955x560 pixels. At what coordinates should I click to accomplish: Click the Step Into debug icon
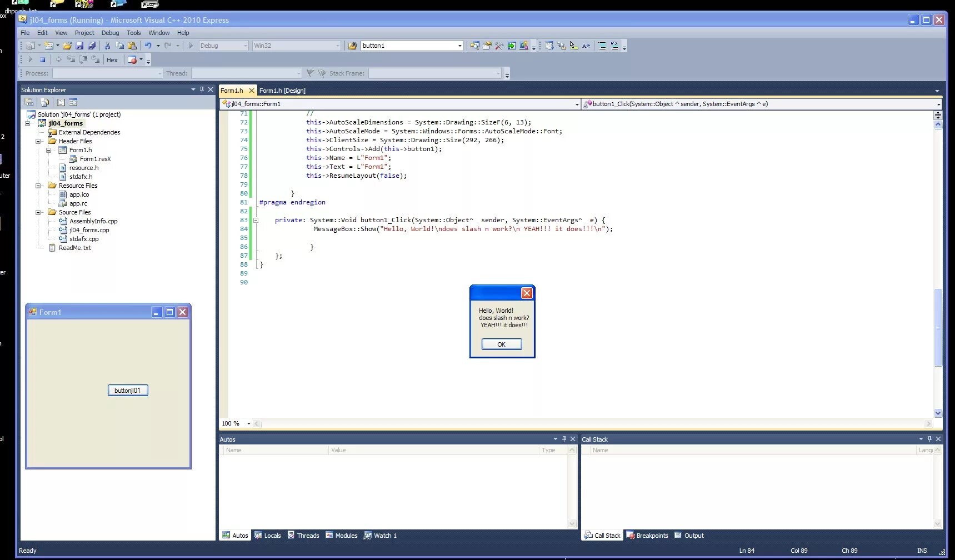pos(71,59)
